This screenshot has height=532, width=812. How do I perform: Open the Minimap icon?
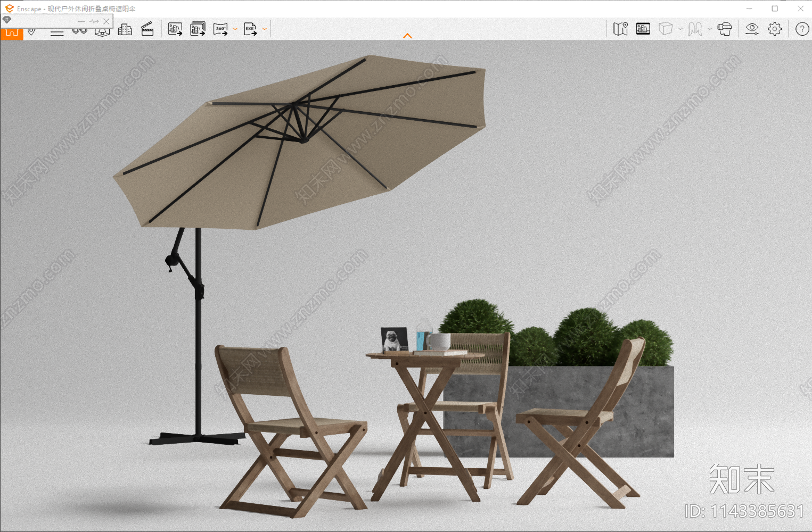click(x=620, y=29)
